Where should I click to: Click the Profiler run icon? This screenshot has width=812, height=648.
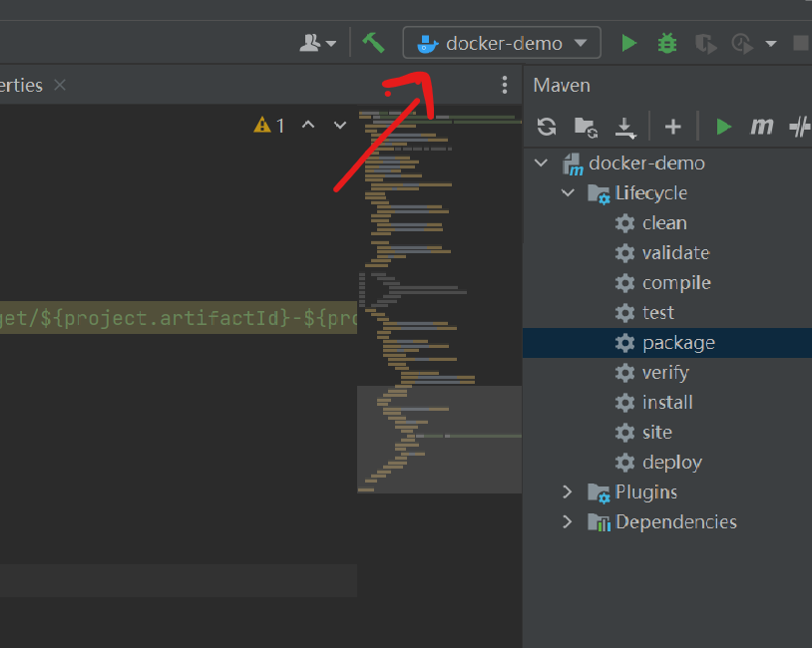pos(742,44)
